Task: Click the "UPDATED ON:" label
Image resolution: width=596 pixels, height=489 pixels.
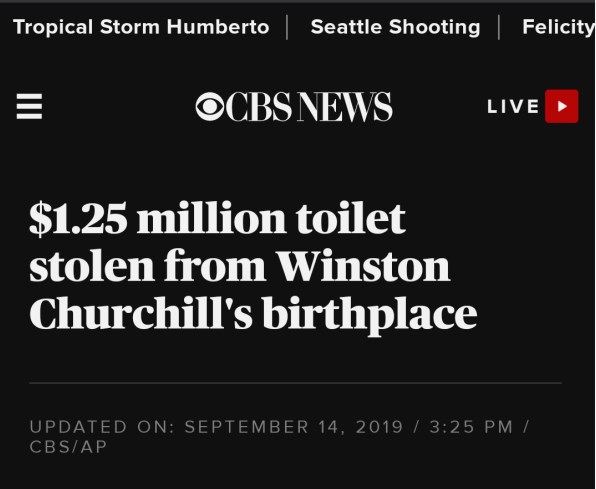Action: [102, 427]
